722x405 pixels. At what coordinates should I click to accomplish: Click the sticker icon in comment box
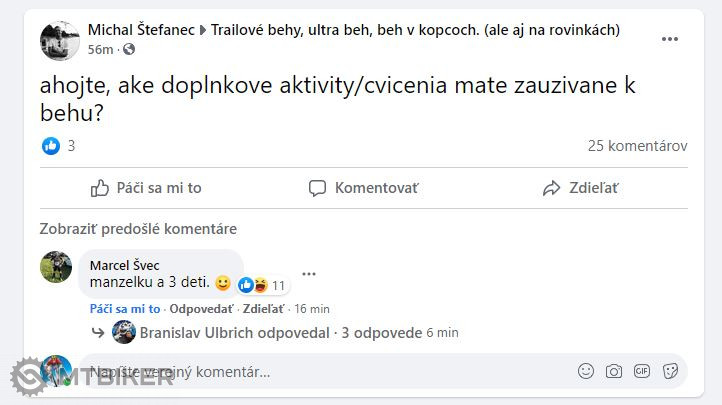670,371
